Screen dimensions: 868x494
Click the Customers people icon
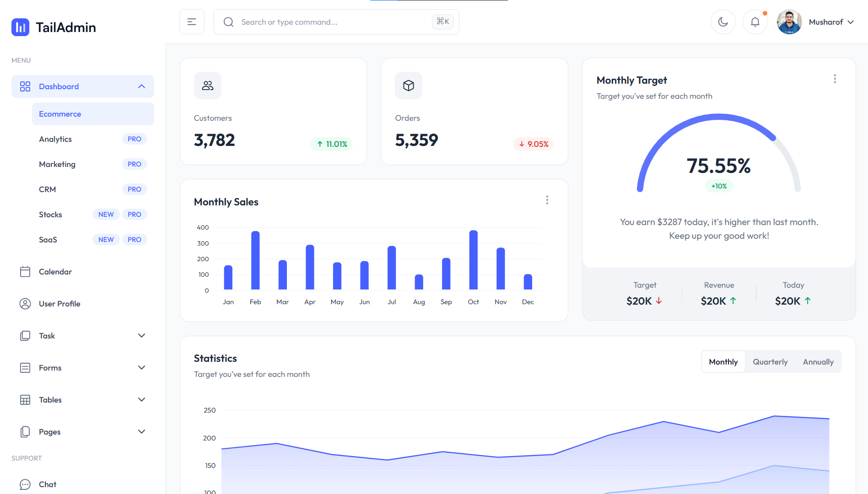[x=208, y=86]
